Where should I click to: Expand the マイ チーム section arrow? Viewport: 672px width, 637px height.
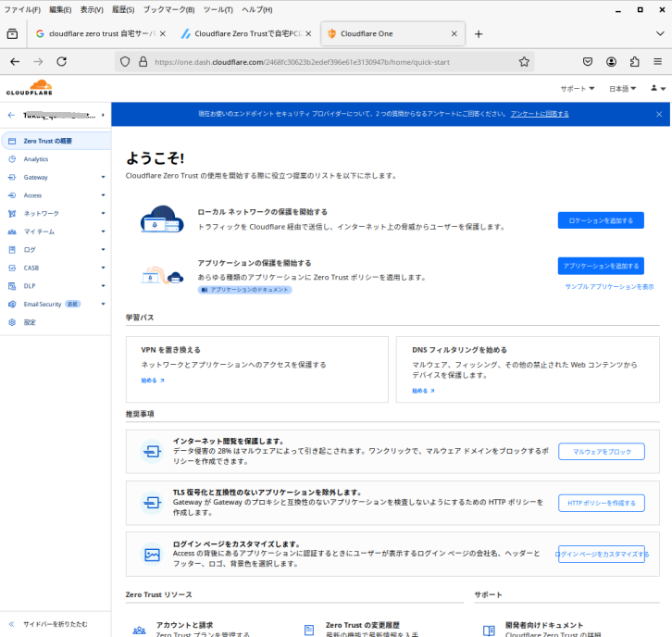103,231
